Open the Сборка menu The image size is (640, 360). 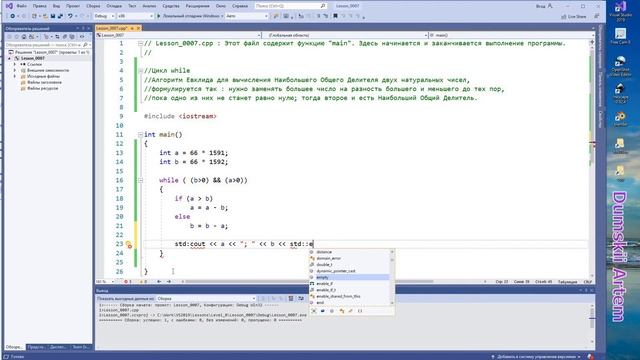point(93,6)
